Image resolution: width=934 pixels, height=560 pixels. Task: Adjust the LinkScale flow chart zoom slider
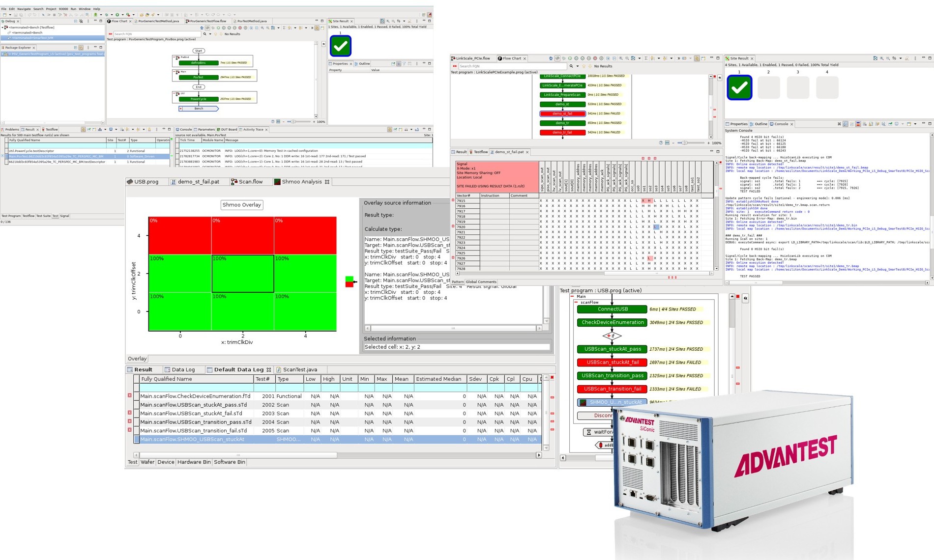pos(684,143)
